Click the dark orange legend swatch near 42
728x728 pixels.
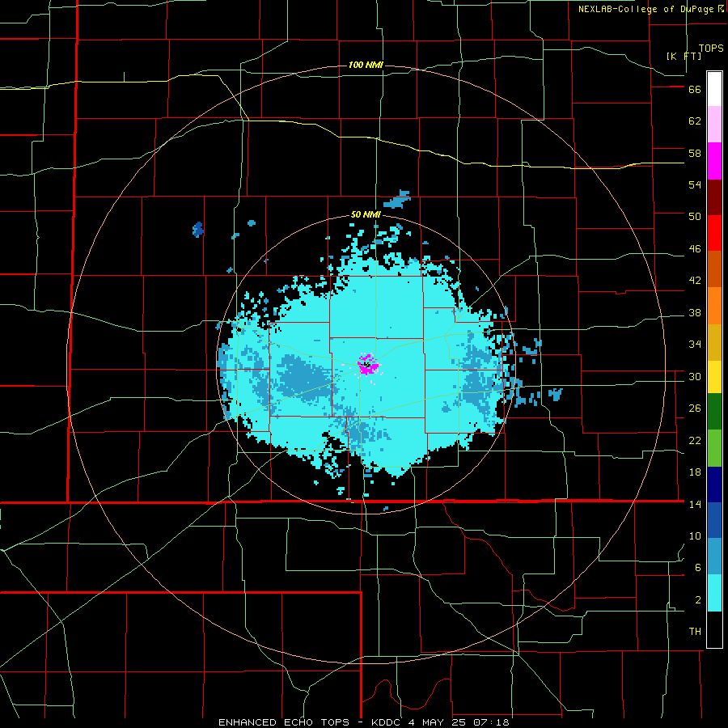(x=714, y=269)
